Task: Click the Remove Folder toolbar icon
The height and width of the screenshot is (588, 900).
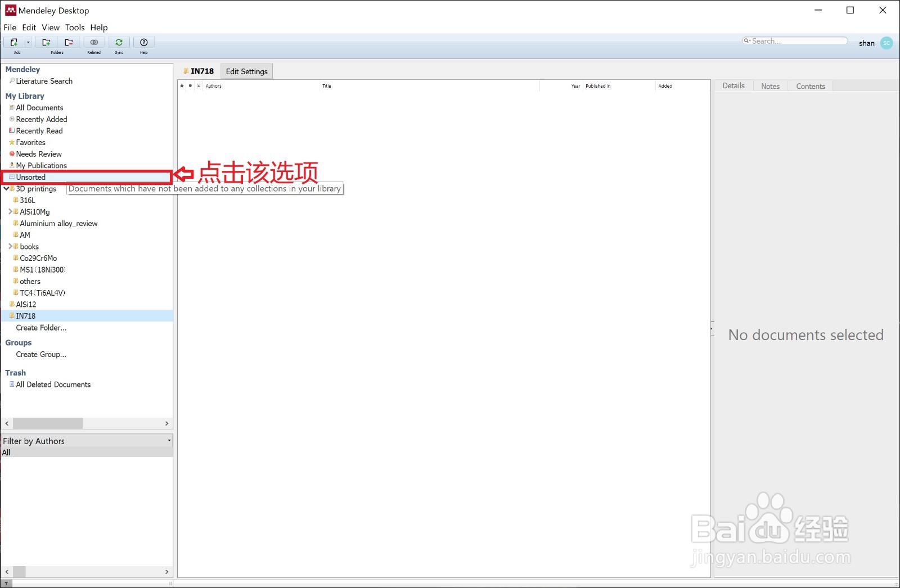Action: 69,42
